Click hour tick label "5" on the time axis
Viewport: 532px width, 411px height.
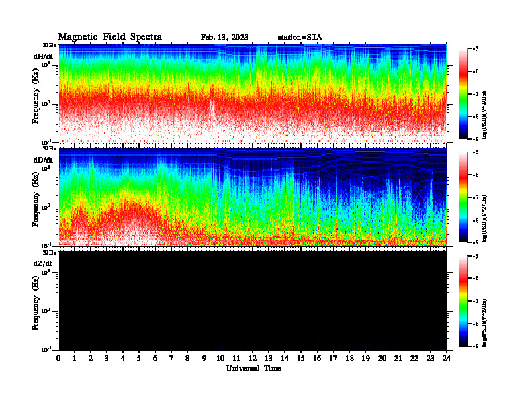click(x=139, y=358)
